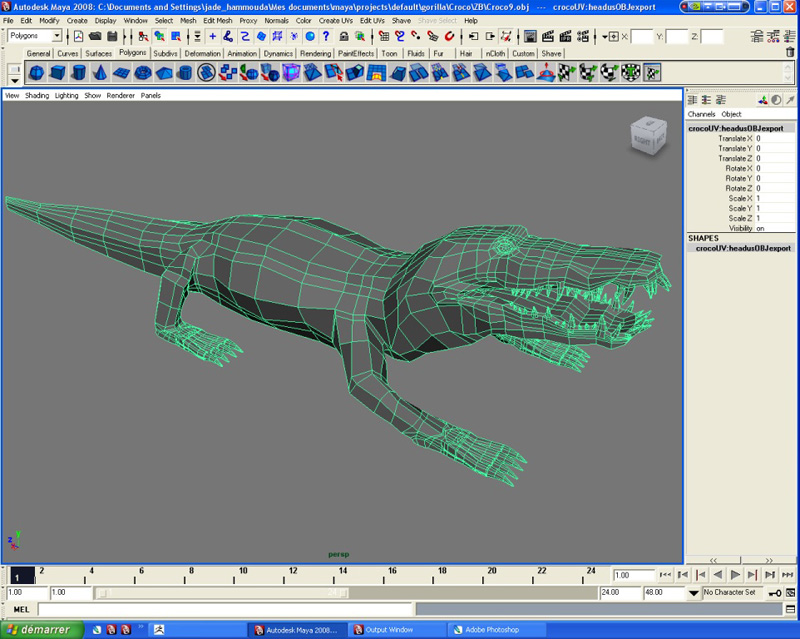Click the Render current frame clapboard icon

(x=548, y=36)
